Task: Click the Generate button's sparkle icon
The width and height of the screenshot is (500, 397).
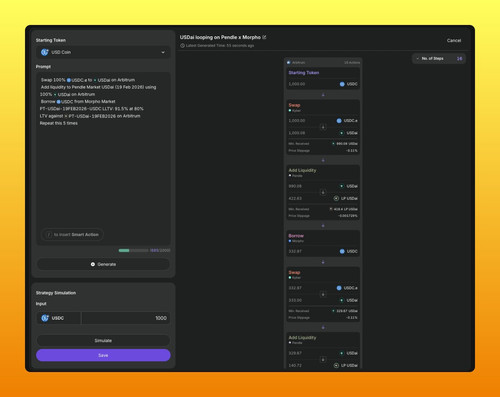Action: point(93,264)
